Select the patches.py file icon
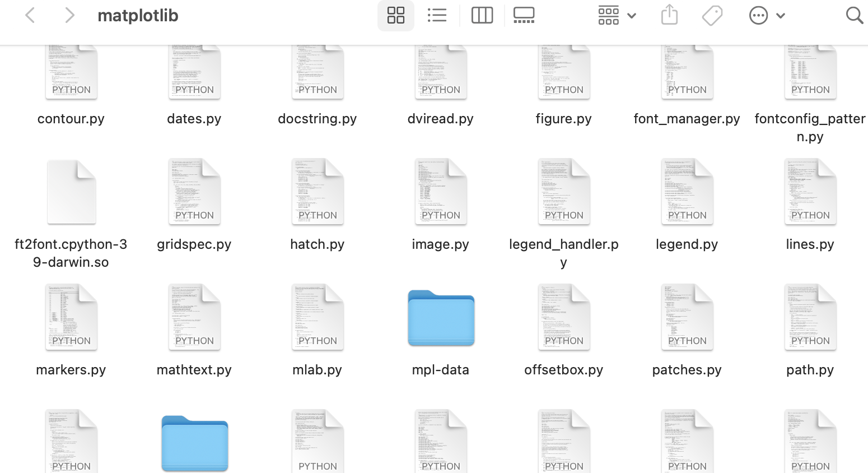The image size is (868, 473). (x=687, y=317)
